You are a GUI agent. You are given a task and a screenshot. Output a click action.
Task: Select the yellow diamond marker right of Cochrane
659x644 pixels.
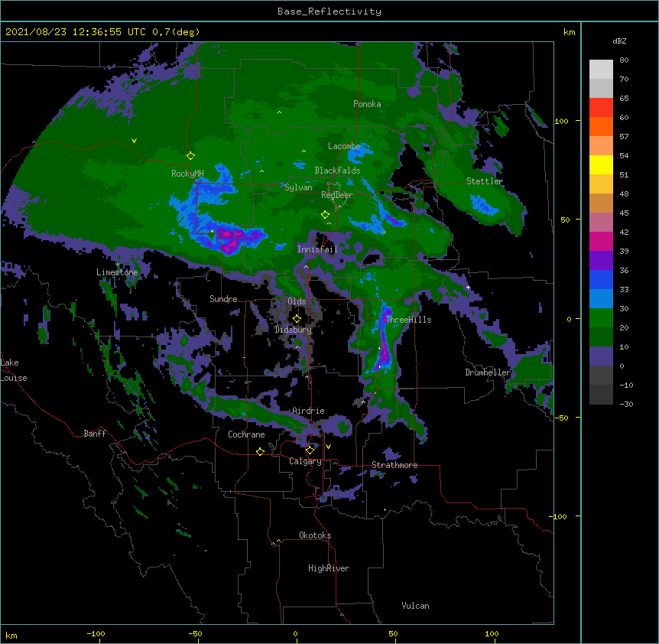[260, 451]
